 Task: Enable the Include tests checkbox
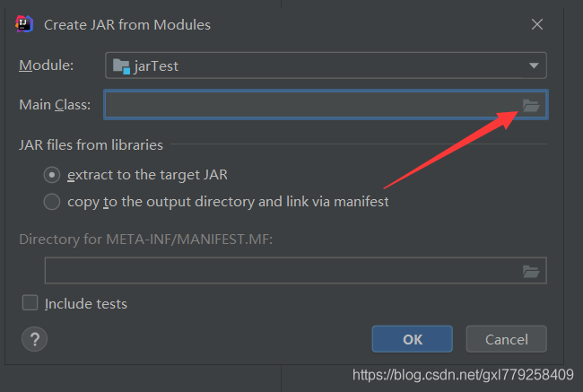coord(30,303)
